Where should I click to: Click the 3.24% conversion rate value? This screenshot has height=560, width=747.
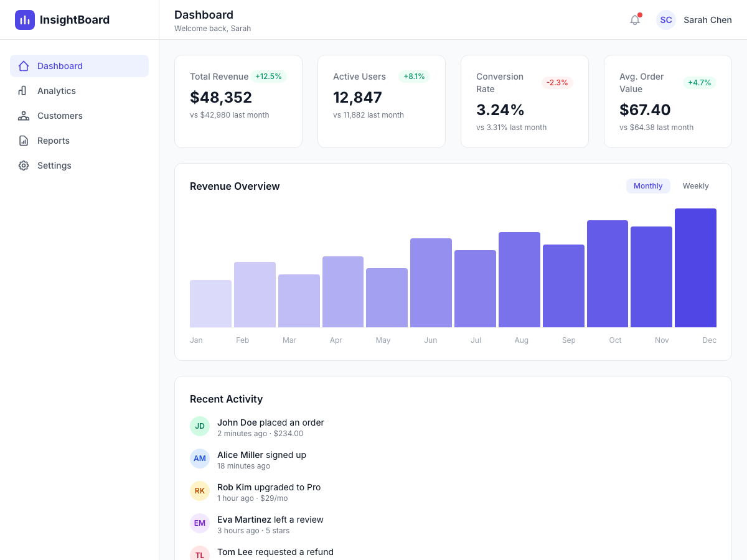500,110
